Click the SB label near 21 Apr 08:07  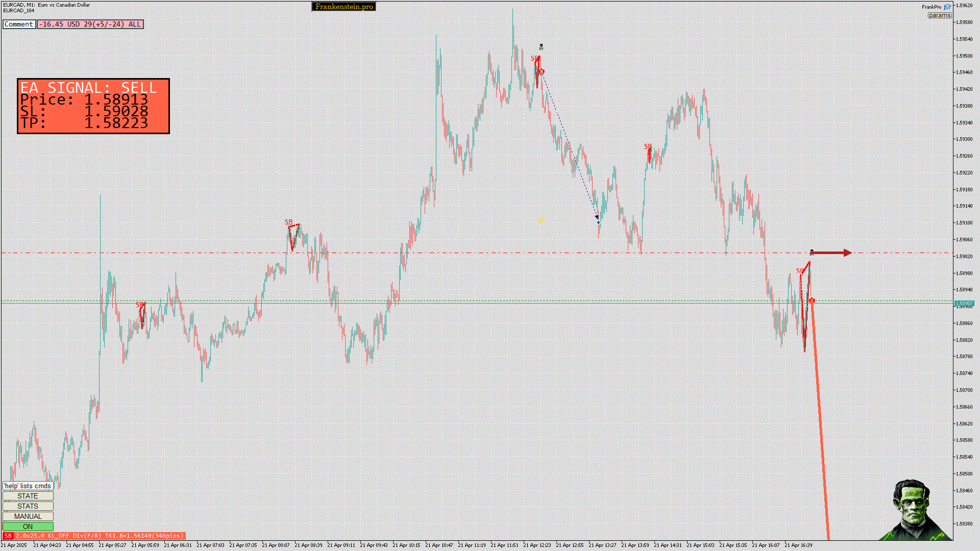[x=288, y=222]
